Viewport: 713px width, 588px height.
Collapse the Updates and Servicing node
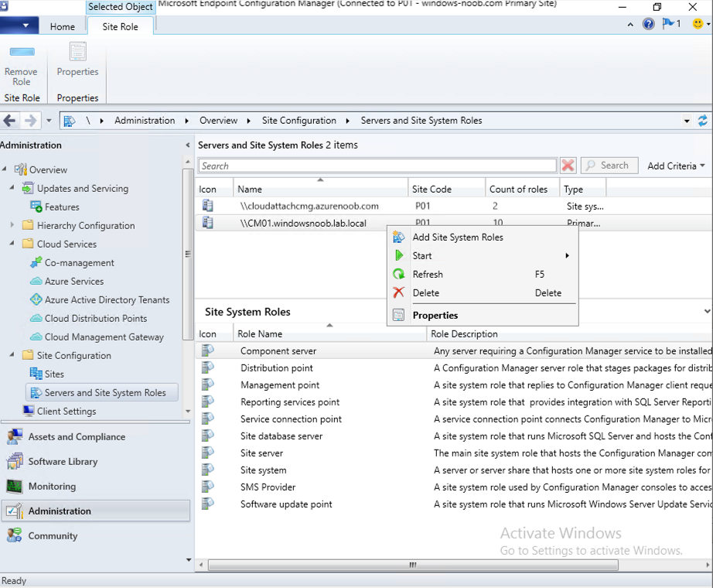coord(12,187)
